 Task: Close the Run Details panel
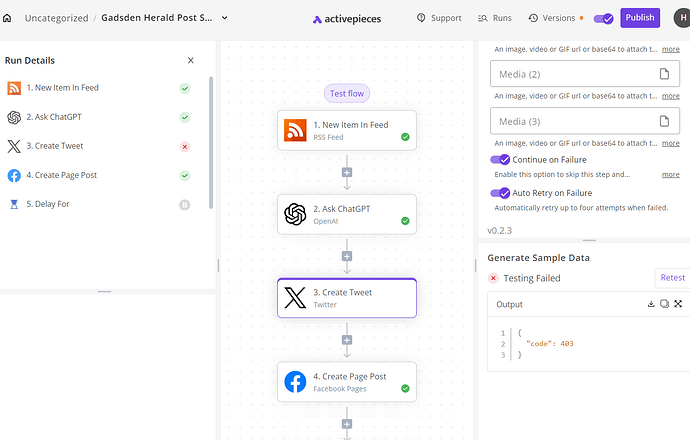tap(191, 60)
